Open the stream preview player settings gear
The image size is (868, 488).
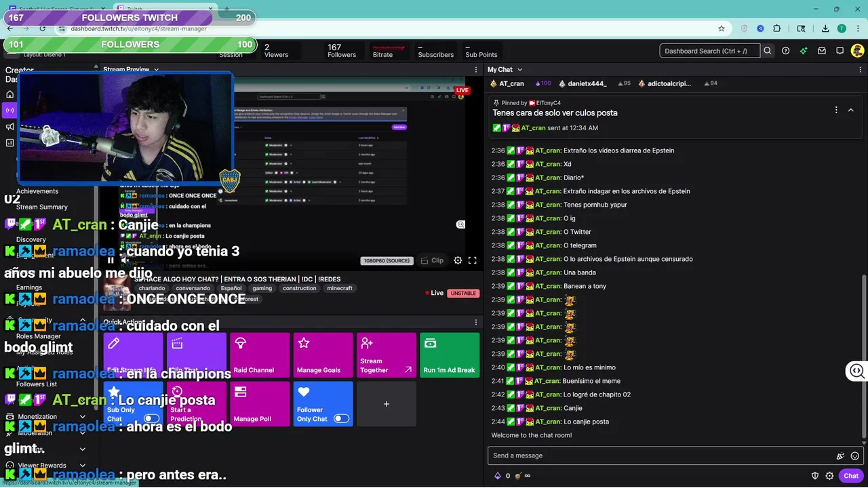coord(458,260)
